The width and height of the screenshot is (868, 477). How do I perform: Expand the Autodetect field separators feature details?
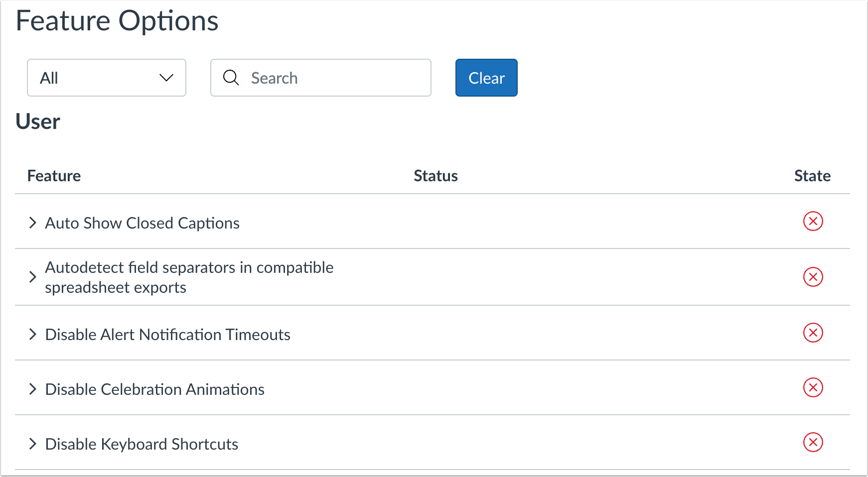(33, 277)
